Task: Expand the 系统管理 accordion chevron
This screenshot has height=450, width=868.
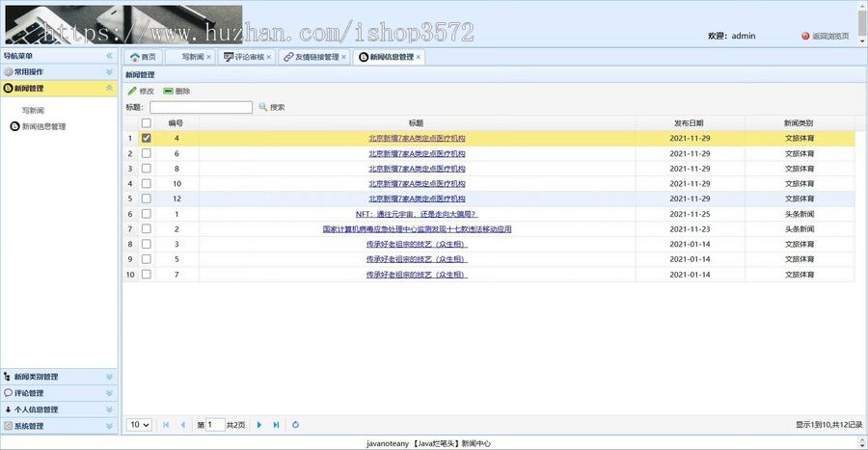Action: [x=109, y=426]
